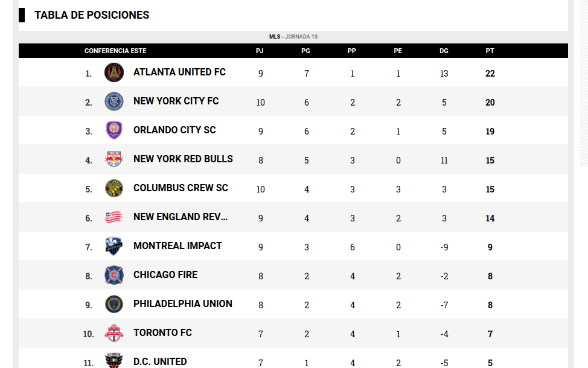Click the MLS Jornada 10 label
The image size is (588, 368).
click(x=293, y=37)
